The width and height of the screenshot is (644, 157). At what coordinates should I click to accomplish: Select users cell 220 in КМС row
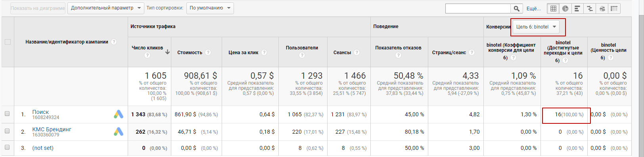[x=297, y=132]
